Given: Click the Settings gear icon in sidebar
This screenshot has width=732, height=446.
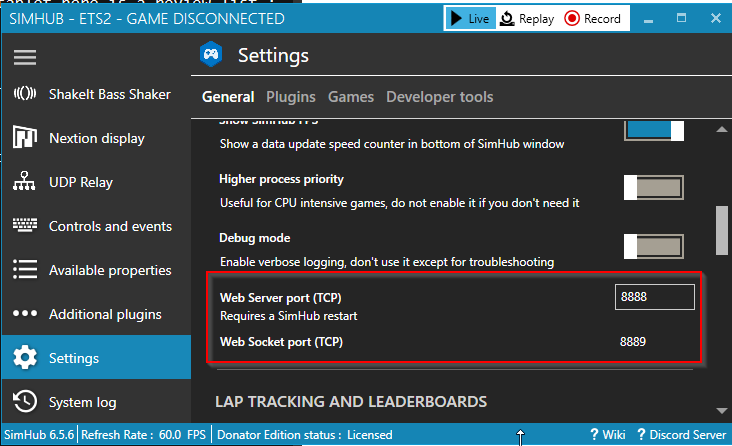Looking at the screenshot, I should 25,358.
